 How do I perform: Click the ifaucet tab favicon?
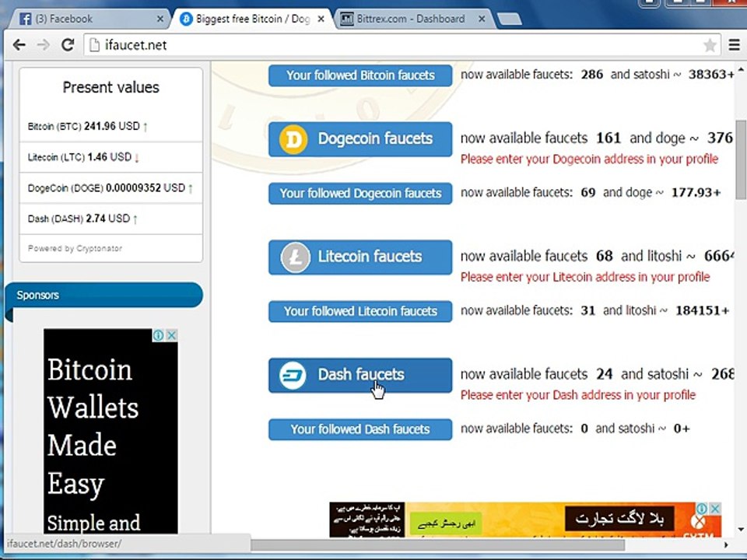pos(186,19)
